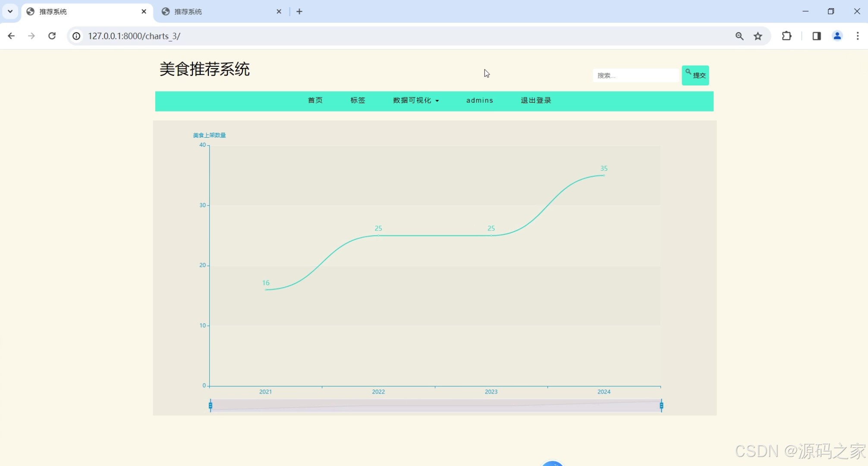Open the side panel icon
The width and height of the screenshot is (868, 466).
pos(816,36)
